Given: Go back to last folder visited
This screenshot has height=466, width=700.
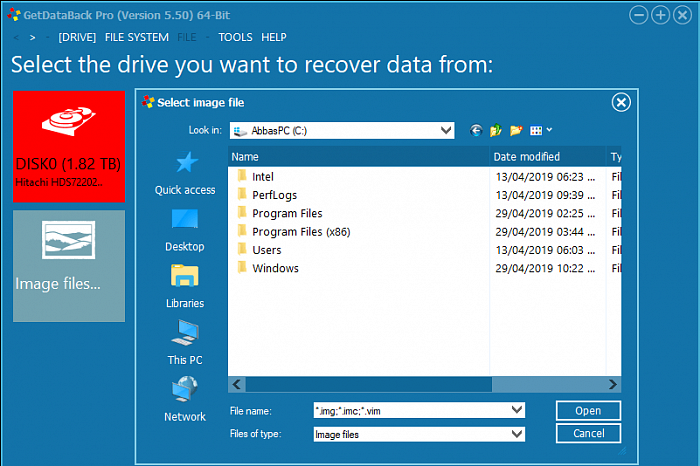Looking at the screenshot, I should (476, 130).
